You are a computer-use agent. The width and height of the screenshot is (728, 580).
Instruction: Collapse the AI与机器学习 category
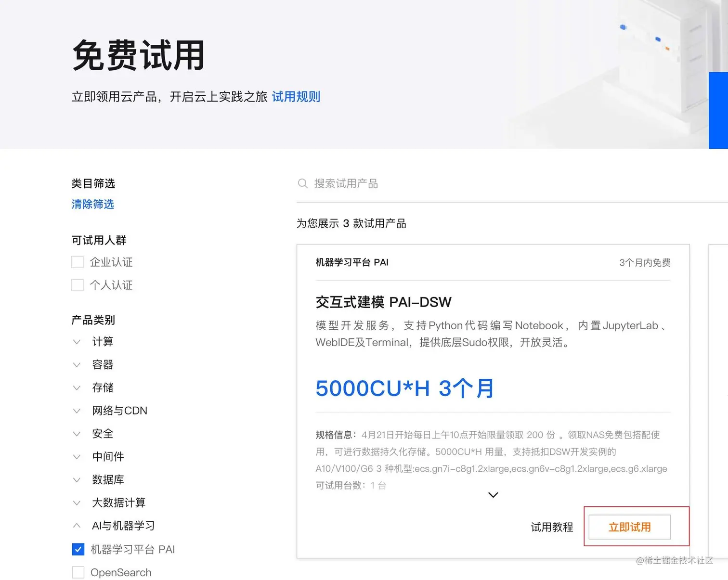point(77,526)
